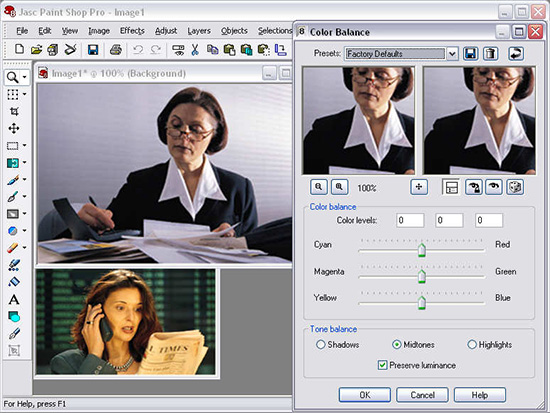550x413 pixels.
Task: Uncheck Preserve luminance checkbox
Action: 382,365
